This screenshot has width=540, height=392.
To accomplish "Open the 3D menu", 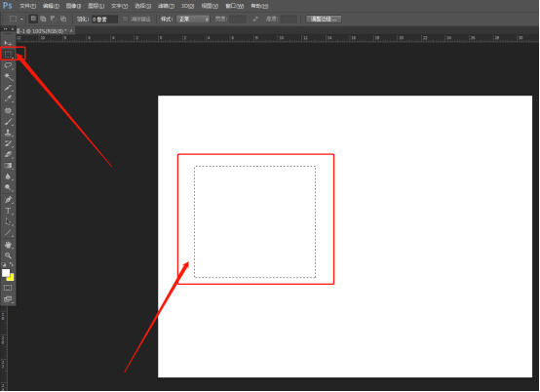I will click(x=188, y=6).
